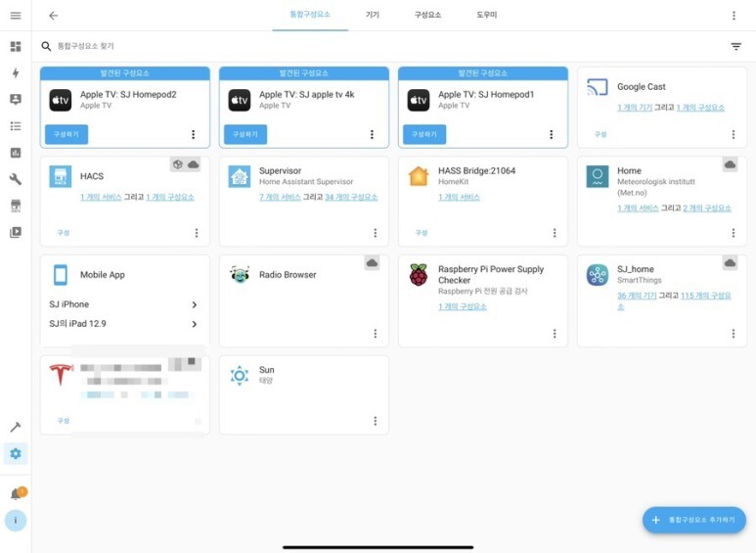Image resolution: width=756 pixels, height=553 pixels.
Task: Click 구성하기 for SJ Homepod2
Action: pos(67,134)
